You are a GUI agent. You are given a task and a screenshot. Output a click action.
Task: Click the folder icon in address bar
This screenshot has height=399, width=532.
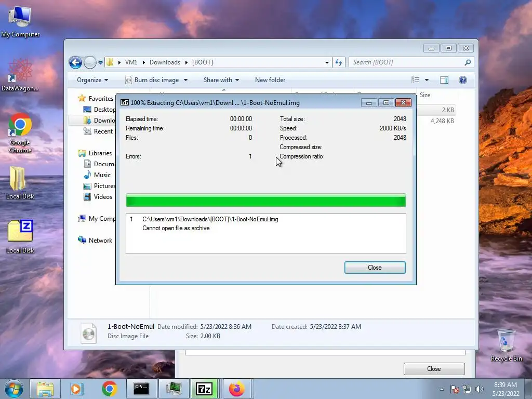click(x=110, y=62)
